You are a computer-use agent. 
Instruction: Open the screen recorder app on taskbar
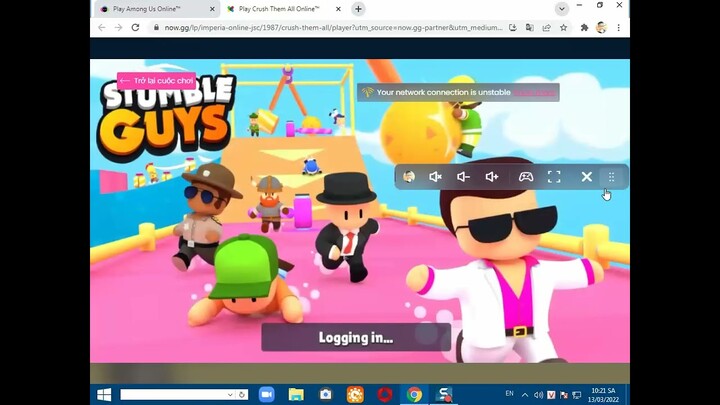click(x=444, y=394)
